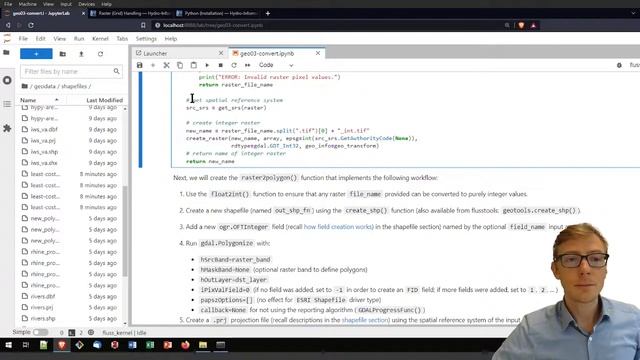The height and width of the screenshot is (360, 640).
Task: Close the Launcher tab
Action: click(x=221, y=53)
